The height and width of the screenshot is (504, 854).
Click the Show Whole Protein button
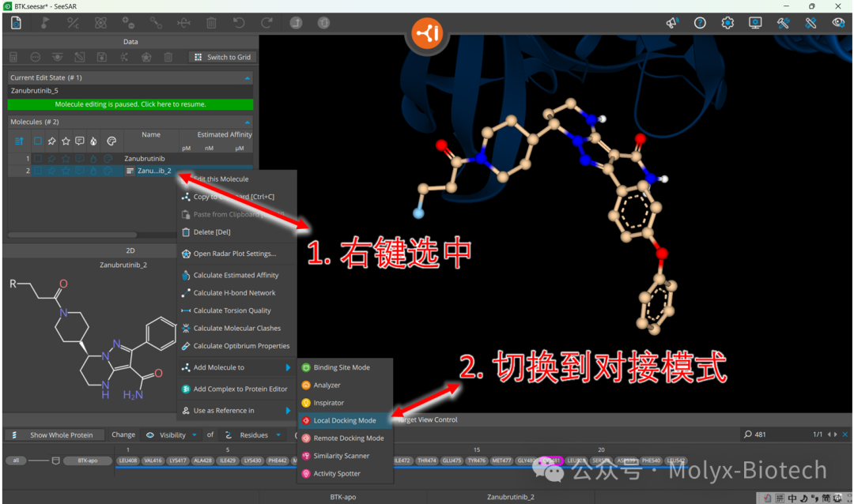coord(55,434)
